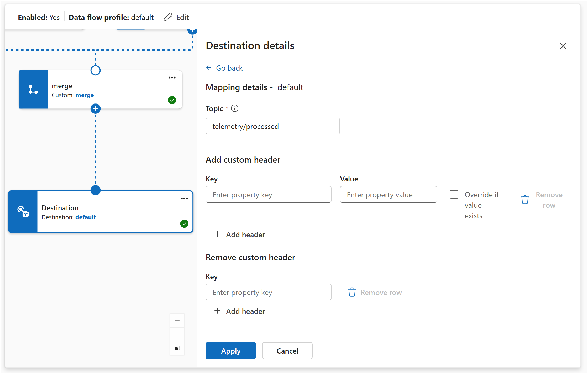This screenshot has height=374, width=588.
Task: Click the trash icon in Remove custom header row
Action: coord(352,292)
